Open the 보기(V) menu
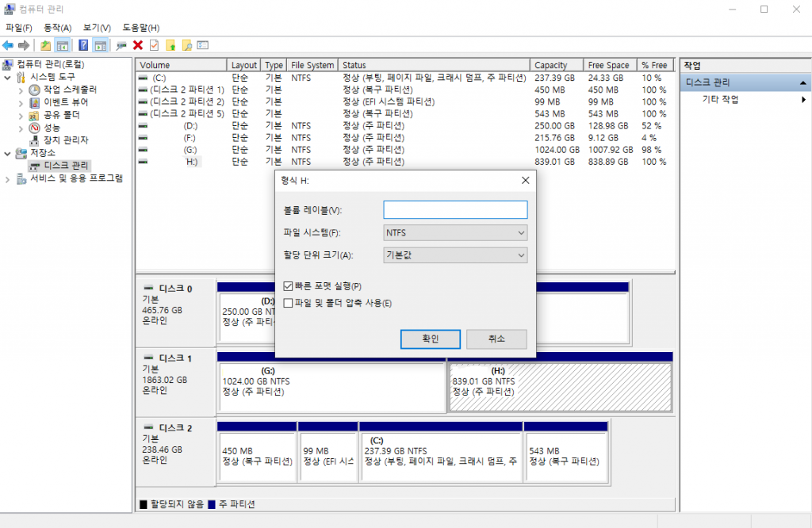The image size is (812, 528). pyautogui.click(x=97, y=28)
